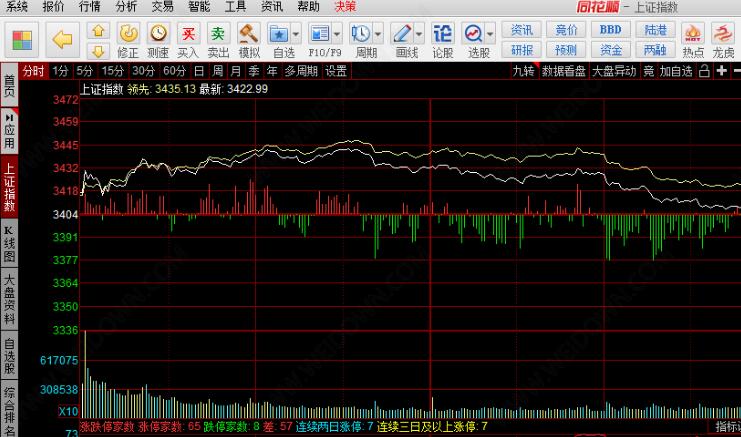The width and height of the screenshot is (741, 437).
Task: Click the 资讯 news button
Action: [x=522, y=30]
